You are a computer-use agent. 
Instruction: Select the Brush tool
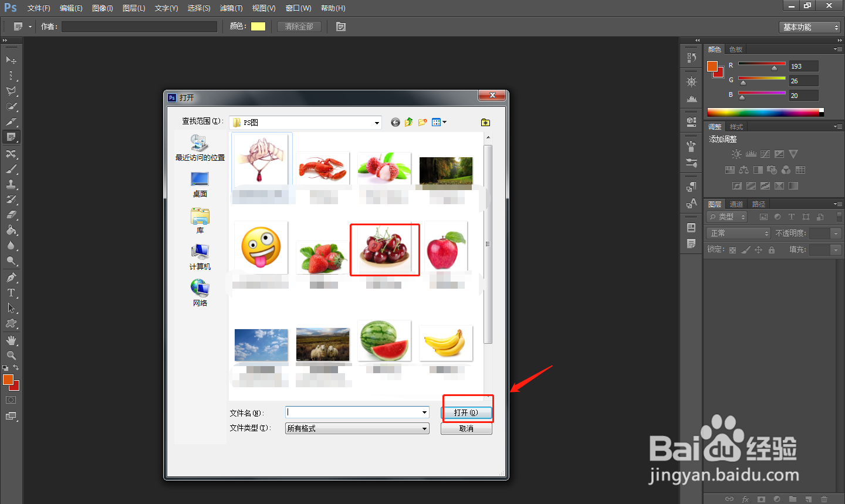11,169
